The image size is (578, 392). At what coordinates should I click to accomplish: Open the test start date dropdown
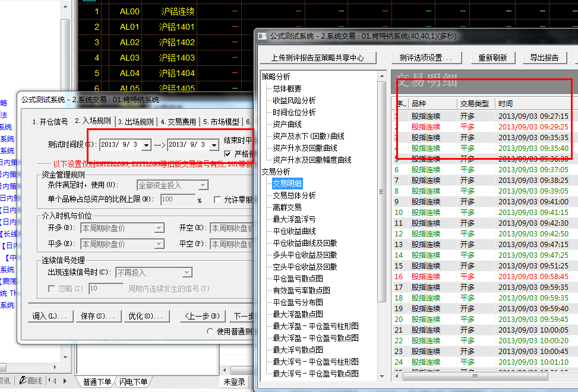point(146,145)
